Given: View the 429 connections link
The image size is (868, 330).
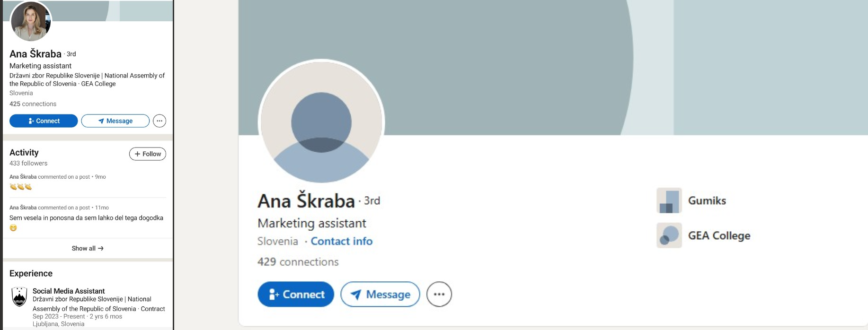Looking at the screenshot, I should [298, 262].
